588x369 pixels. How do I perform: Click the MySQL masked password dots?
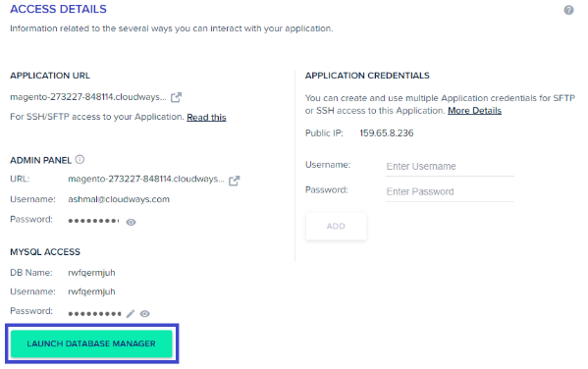94,313
